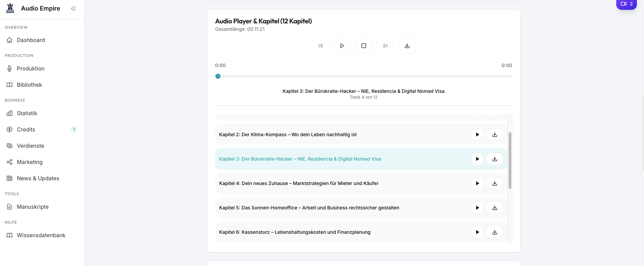Navigate to Produktion in the sidebar

tap(31, 68)
